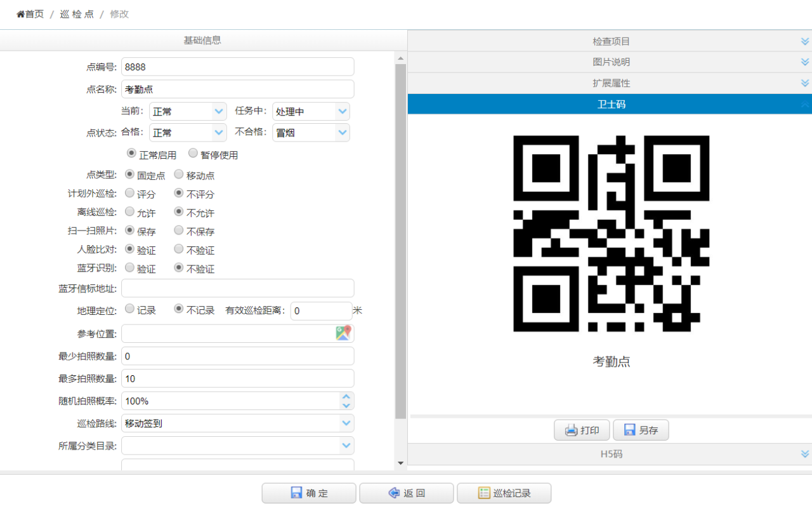The image size is (812, 506).
Task: Click the 点名称 input field
Action: pos(237,89)
